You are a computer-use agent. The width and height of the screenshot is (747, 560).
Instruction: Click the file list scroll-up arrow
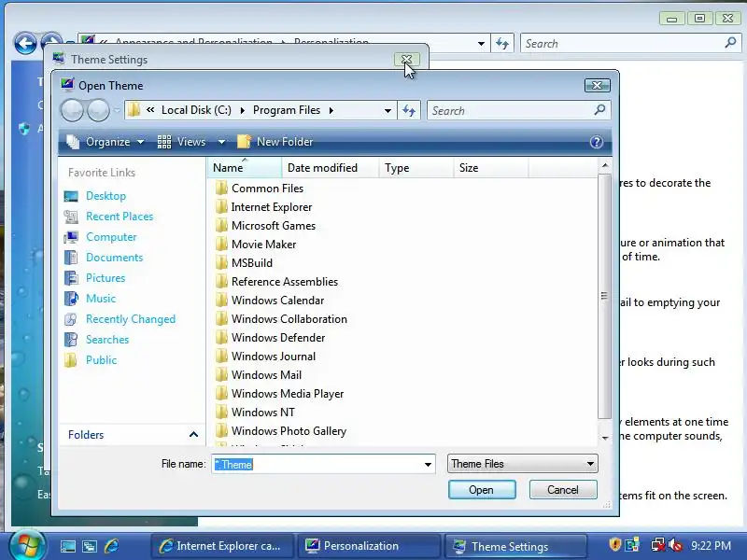coord(605,165)
